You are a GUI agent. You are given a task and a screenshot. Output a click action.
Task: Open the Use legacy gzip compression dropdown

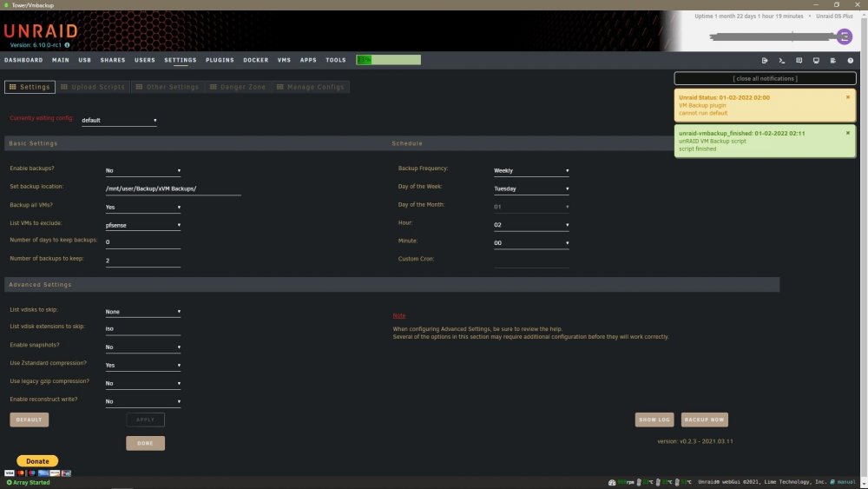click(x=143, y=383)
